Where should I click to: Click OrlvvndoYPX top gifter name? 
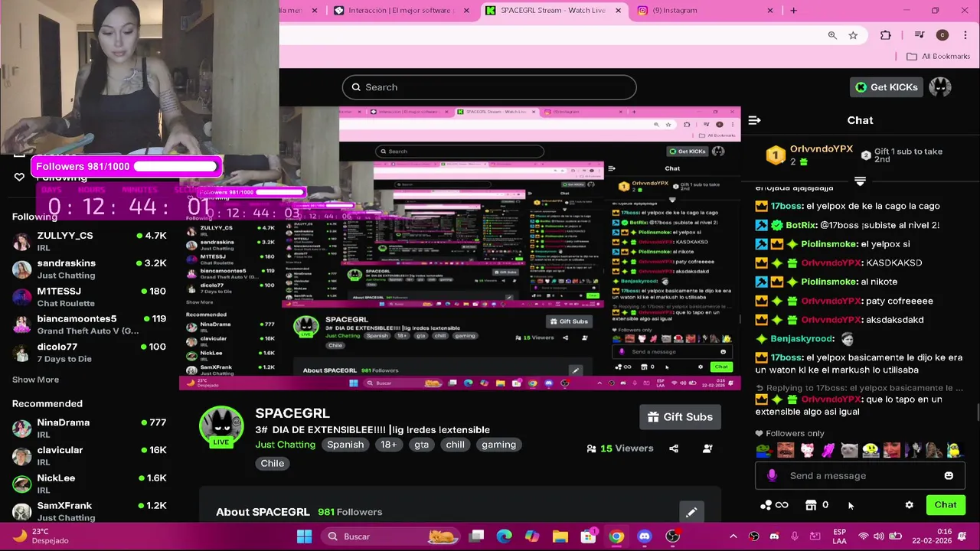[822, 149]
